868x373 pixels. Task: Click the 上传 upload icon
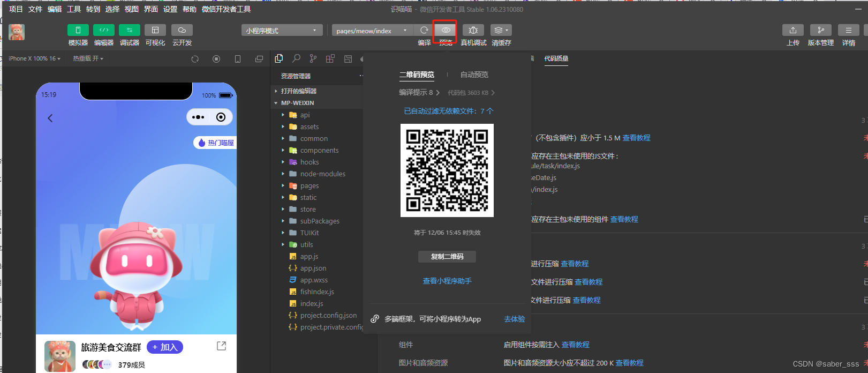[x=793, y=30]
